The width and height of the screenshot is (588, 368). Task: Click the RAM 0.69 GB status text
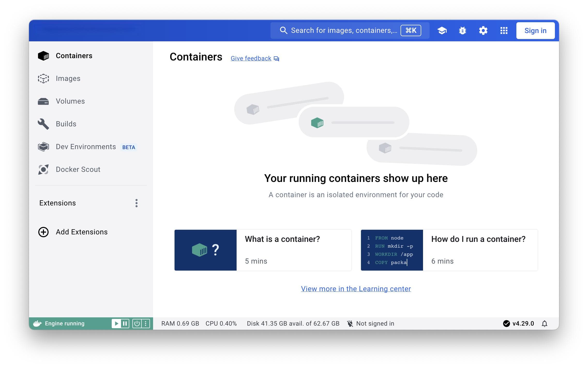coord(180,324)
